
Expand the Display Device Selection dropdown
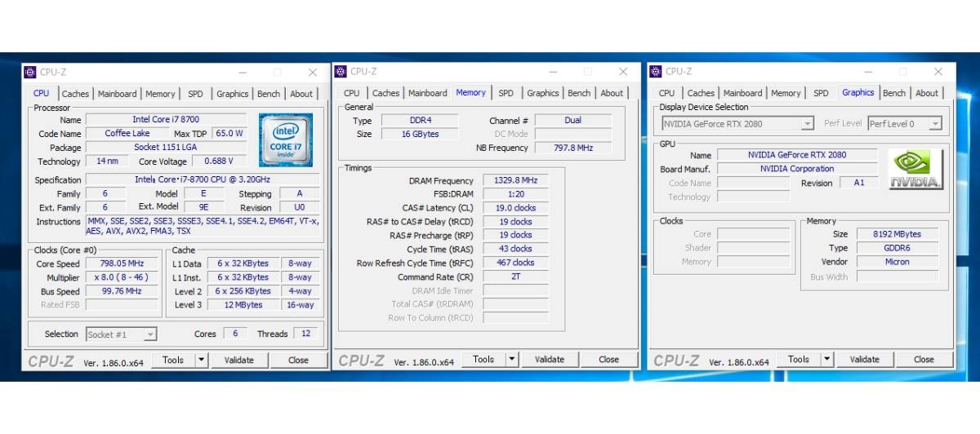807,124
